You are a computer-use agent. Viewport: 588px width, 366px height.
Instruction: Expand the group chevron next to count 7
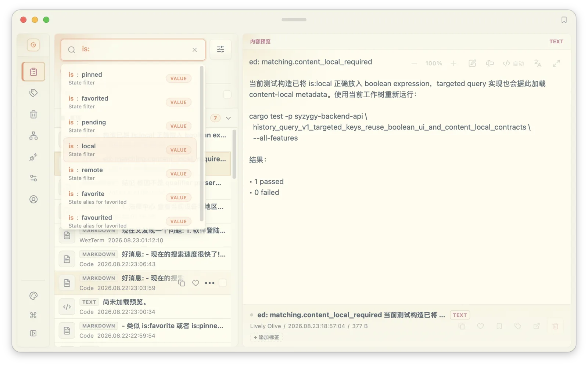pyautogui.click(x=228, y=118)
